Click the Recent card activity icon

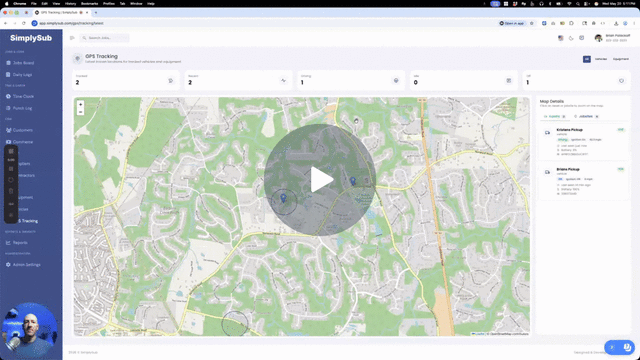283,81
